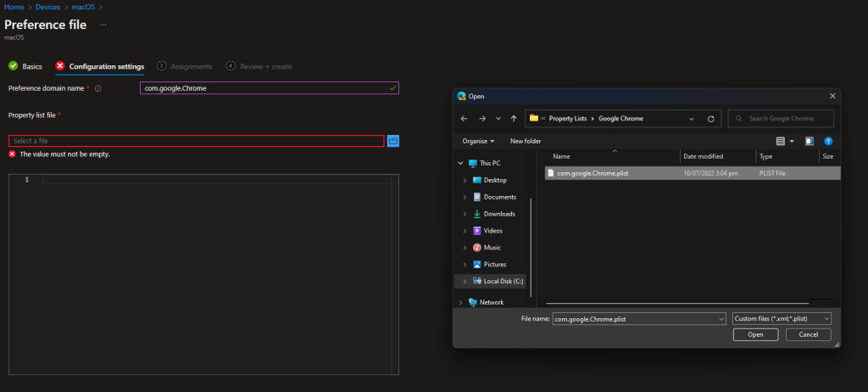Click the view layout icon
Image resolution: width=868 pixels, height=392 pixels.
coord(781,142)
